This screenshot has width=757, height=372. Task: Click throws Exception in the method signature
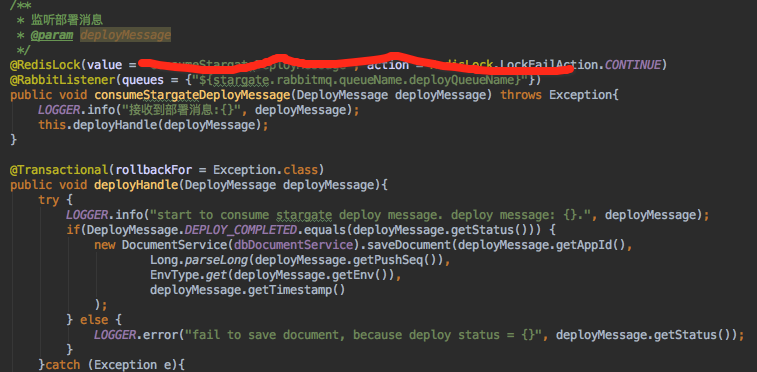(x=556, y=95)
